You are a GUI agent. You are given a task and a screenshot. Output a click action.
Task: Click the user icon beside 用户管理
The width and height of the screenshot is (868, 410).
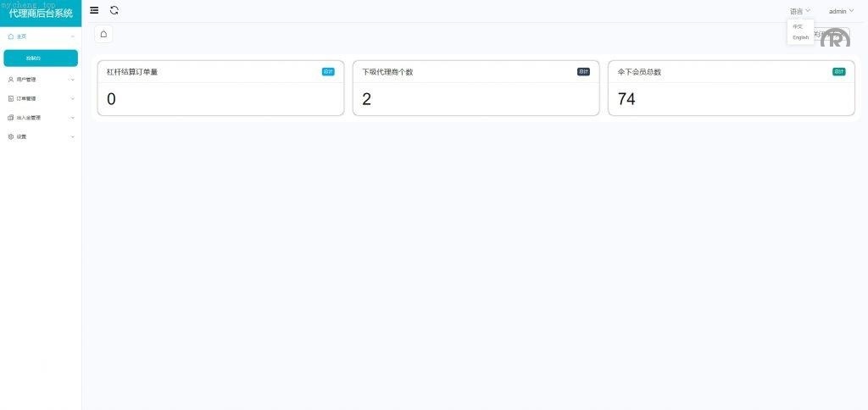pos(11,80)
